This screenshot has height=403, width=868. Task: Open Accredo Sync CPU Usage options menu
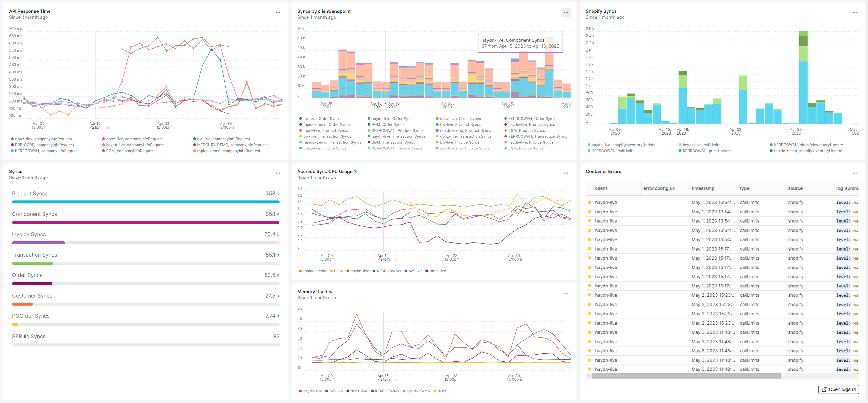click(x=566, y=173)
